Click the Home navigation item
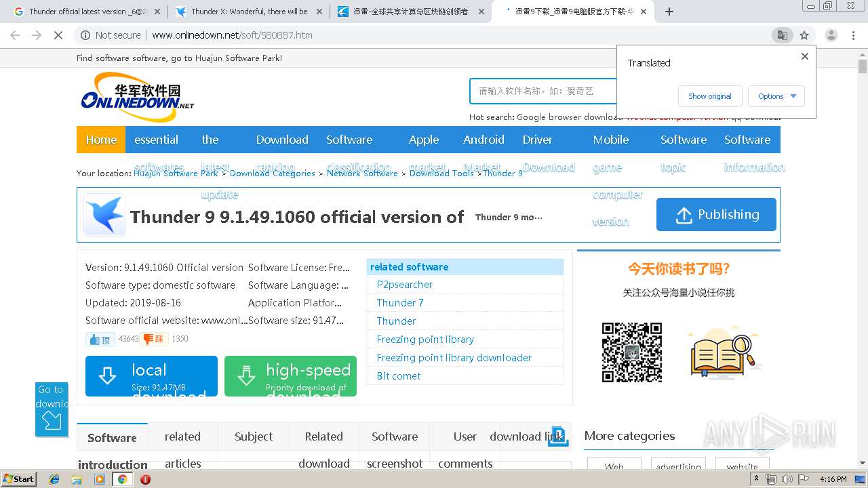The height and width of the screenshot is (488, 868). 101,140
